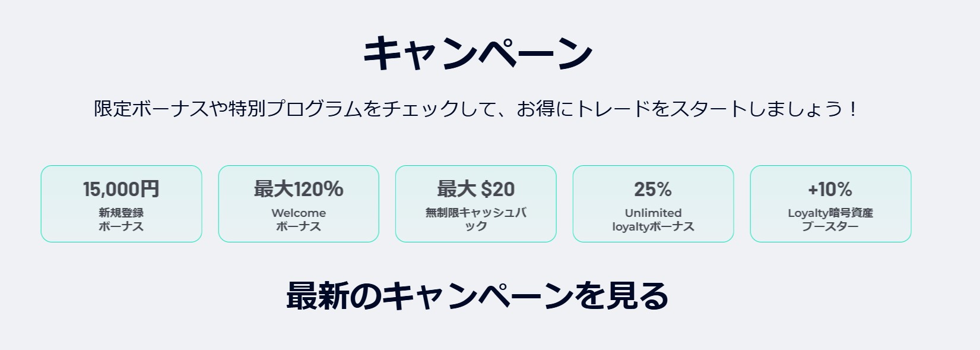This screenshot has height=350, width=980.
Task: Click ボーナス beneath the Welcome label
Action: click(299, 226)
